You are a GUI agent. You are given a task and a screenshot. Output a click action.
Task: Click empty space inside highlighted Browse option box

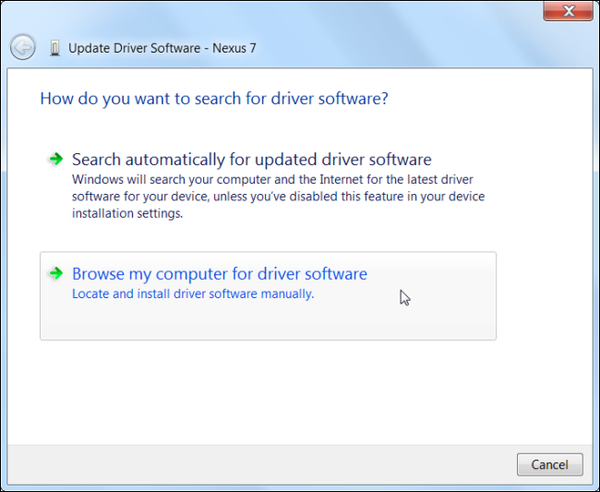pos(440,320)
